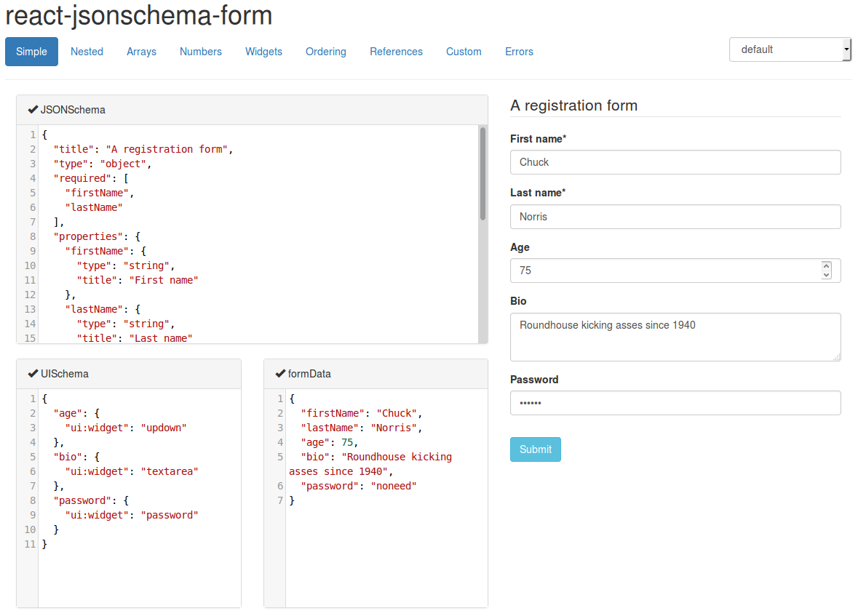Decrement Age with the down arrow
The width and height of the screenshot is (858, 616).
click(826, 275)
